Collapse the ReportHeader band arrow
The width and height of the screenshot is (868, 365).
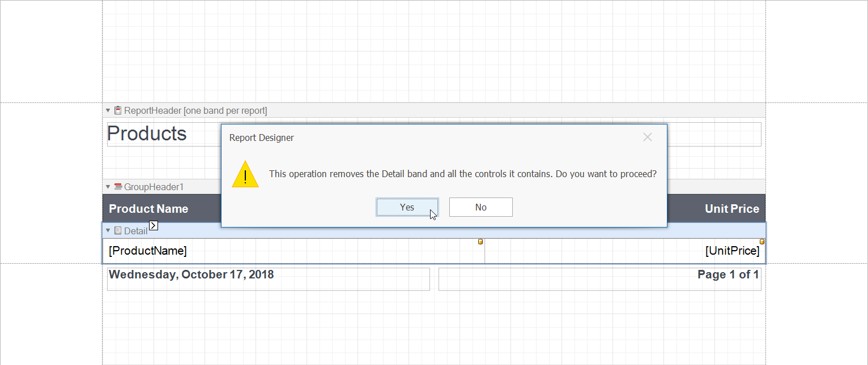point(108,110)
